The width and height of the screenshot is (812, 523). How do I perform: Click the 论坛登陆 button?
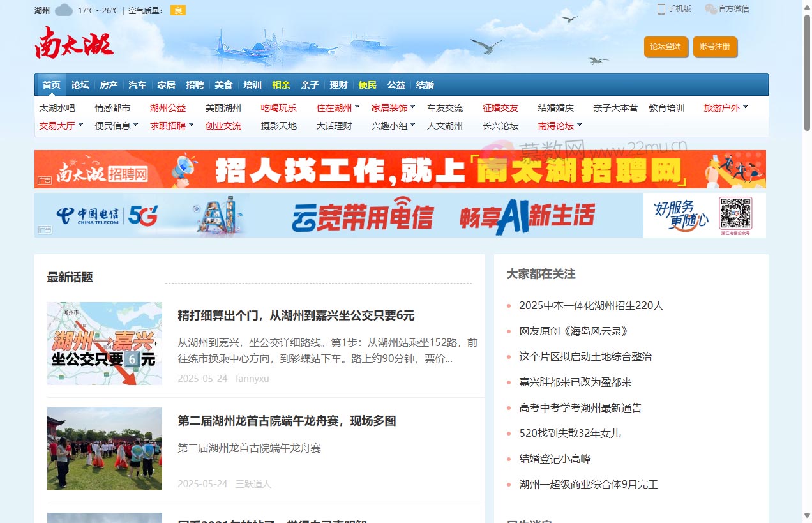tap(665, 47)
